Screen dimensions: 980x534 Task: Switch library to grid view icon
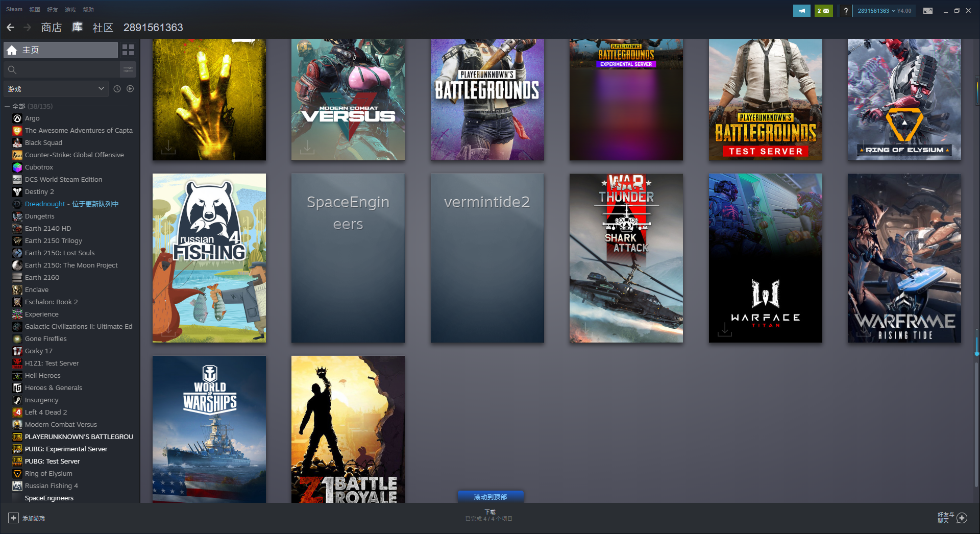point(128,50)
